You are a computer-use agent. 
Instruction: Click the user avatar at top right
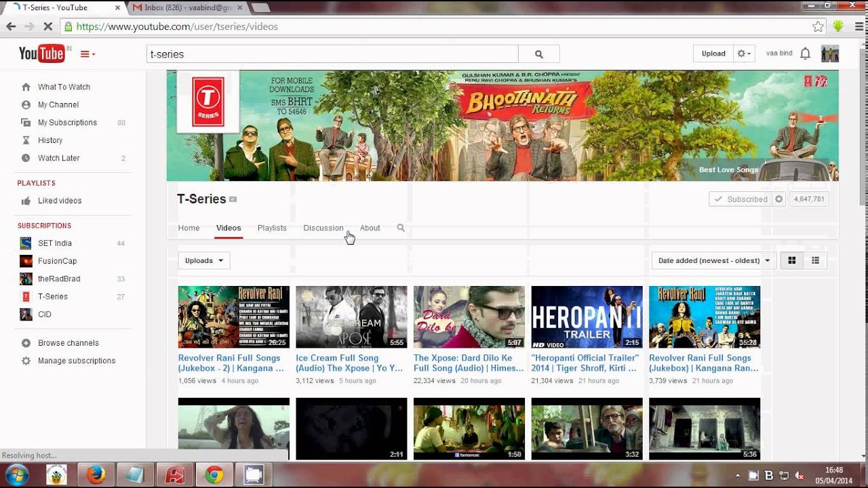[x=830, y=54]
